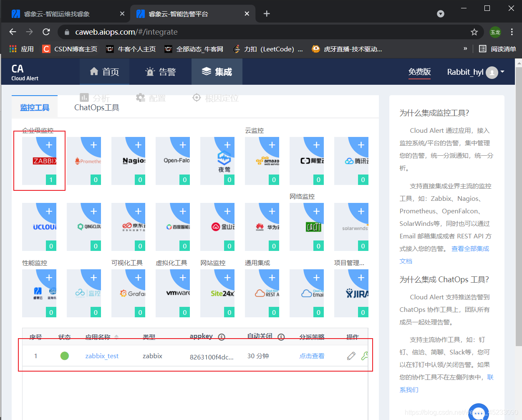The image size is (522, 420).
Task: Show info about the appkey column
Action: pos(222,337)
